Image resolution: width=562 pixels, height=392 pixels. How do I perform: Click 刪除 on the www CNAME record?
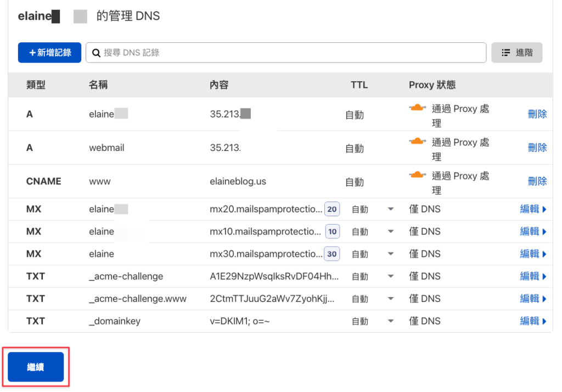[537, 181]
